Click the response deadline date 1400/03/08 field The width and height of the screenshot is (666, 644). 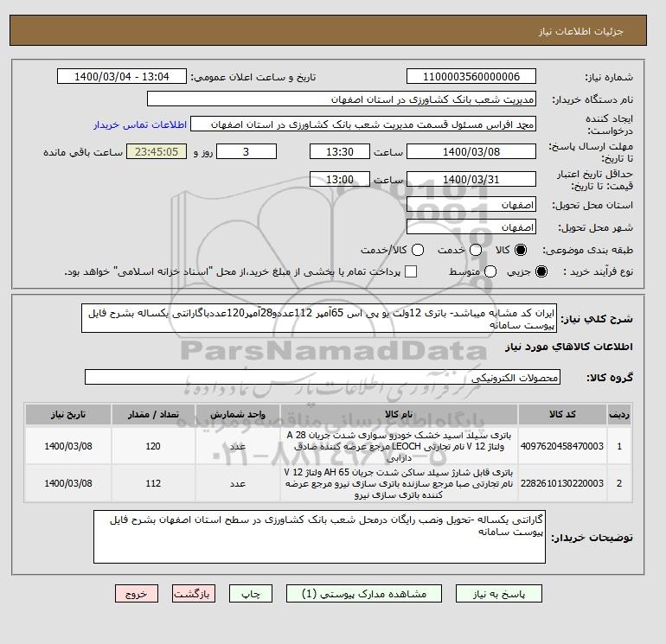471,151
